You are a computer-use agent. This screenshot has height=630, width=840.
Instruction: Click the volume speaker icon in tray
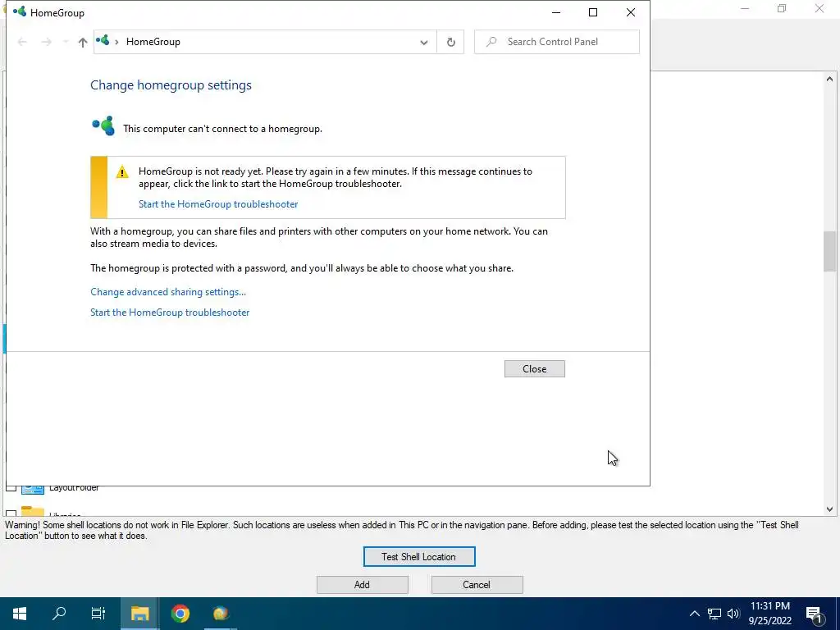click(733, 614)
